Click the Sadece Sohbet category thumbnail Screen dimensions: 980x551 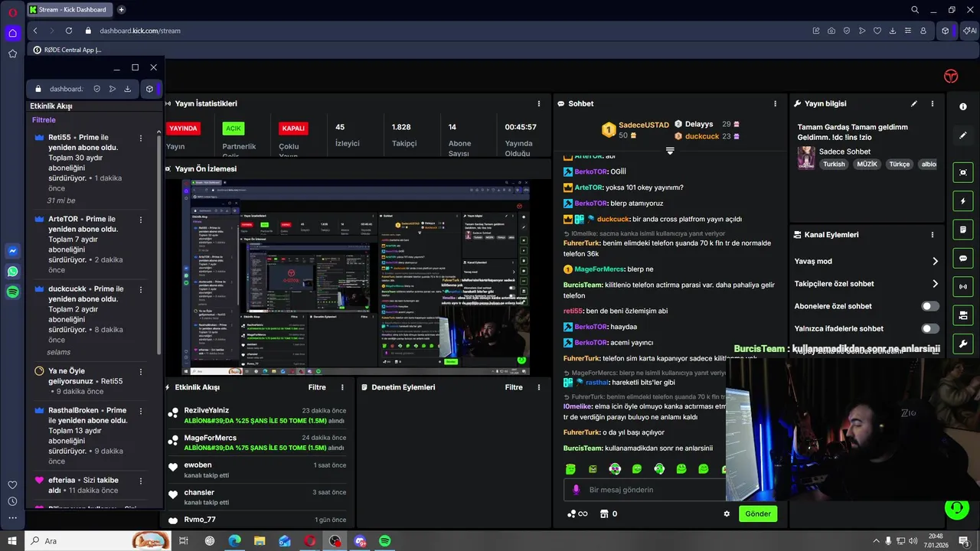pos(805,158)
